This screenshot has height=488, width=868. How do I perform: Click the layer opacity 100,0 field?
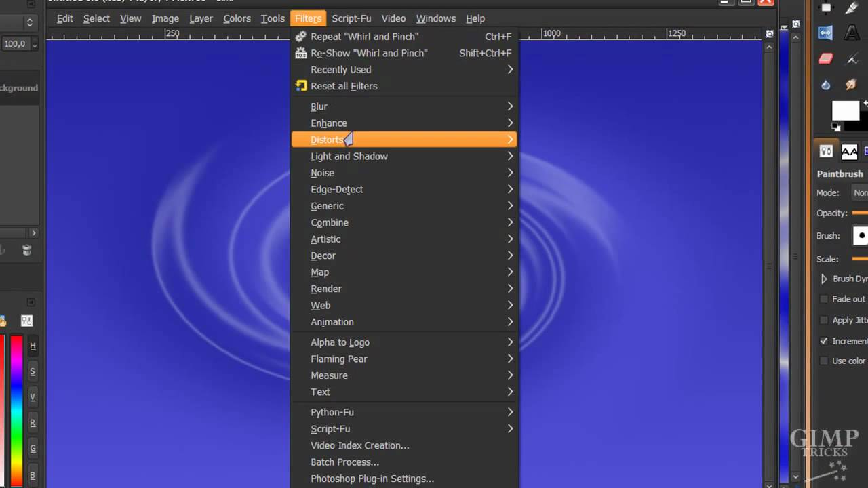14,44
